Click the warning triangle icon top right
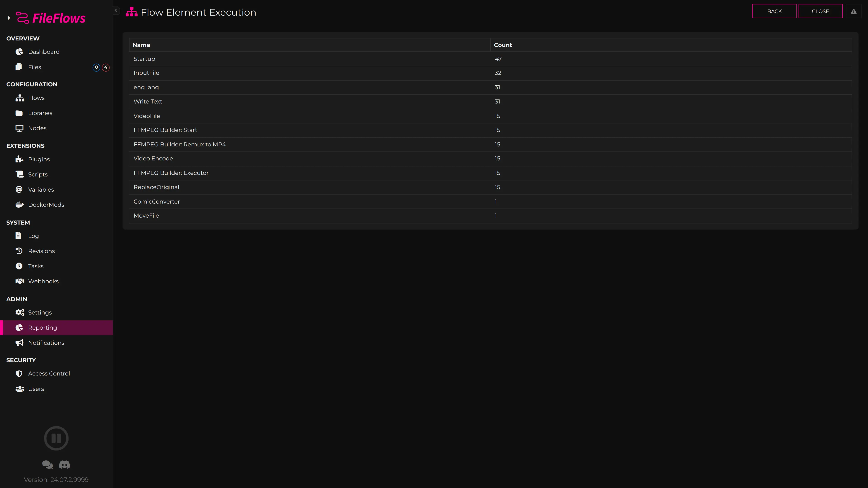The height and width of the screenshot is (488, 868). [x=854, y=11]
